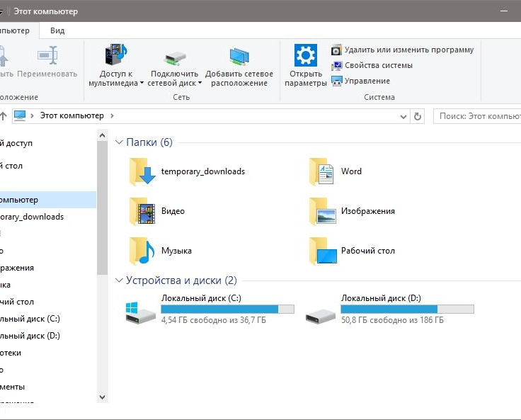
Task: Select Локальный диск (C:) in the navigation pane
Action: pyautogui.click(x=30, y=319)
